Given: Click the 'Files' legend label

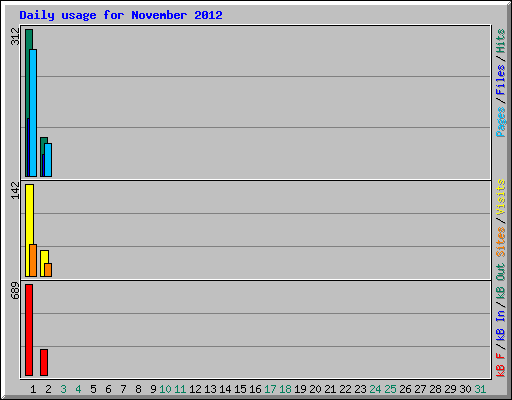Looking at the screenshot, I should click(501, 79).
